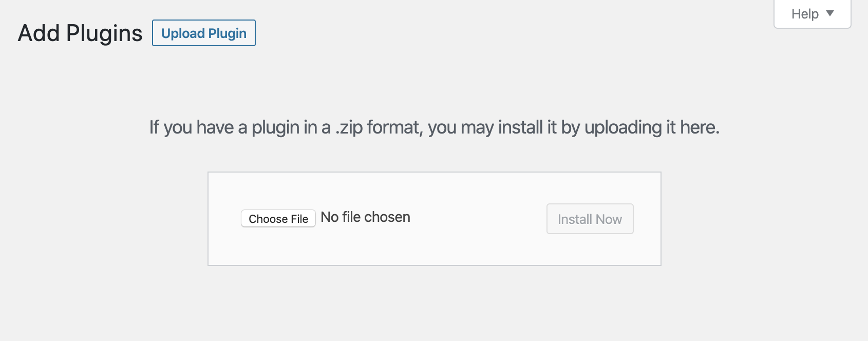Click the Upload Plugin button
868x341 pixels.
pyautogui.click(x=204, y=33)
